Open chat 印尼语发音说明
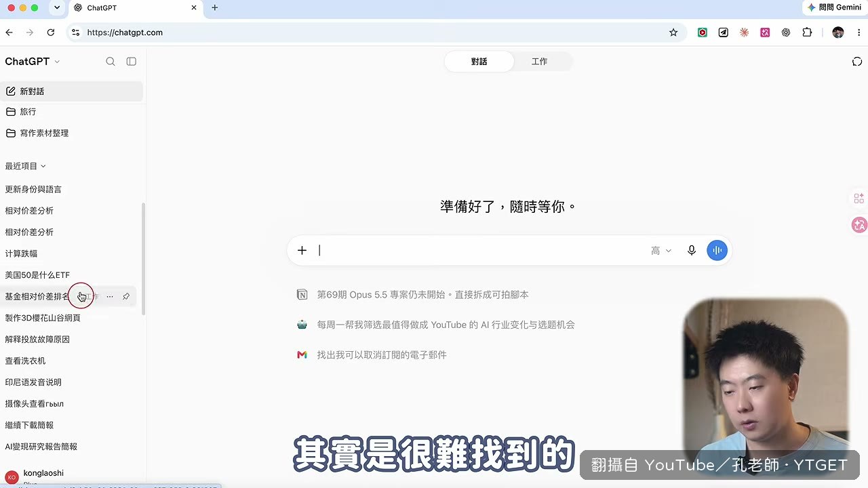The height and width of the screenshot is (488, 868). point(33,382)
